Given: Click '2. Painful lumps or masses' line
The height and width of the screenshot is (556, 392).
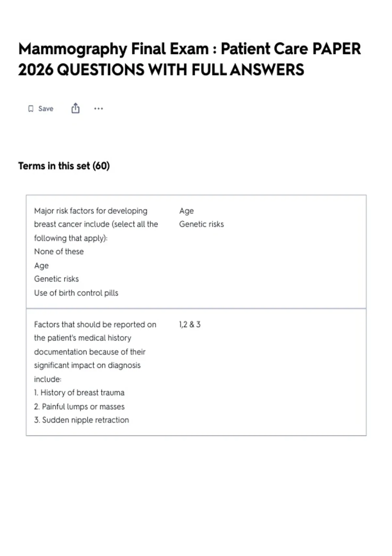Looking at the screenshot, I should coord(79,407).
